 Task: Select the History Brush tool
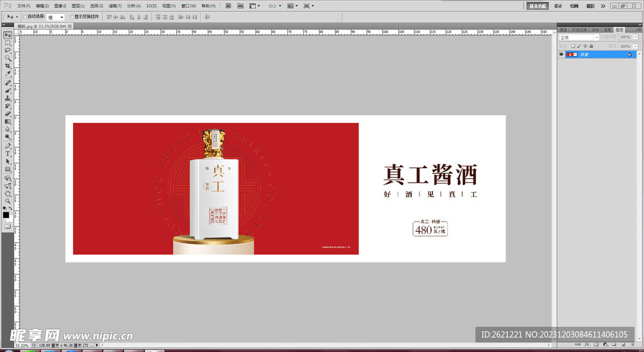point(8,106)
